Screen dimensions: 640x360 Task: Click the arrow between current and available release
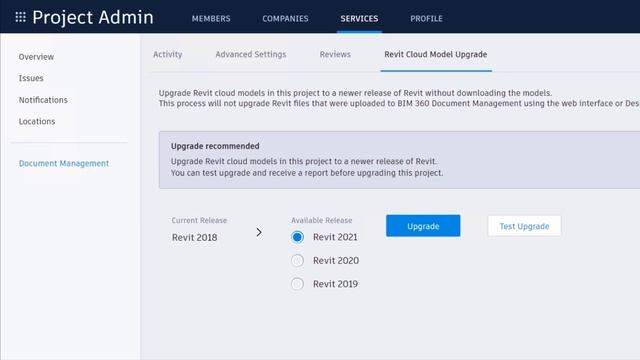click(x=259, y=232)
